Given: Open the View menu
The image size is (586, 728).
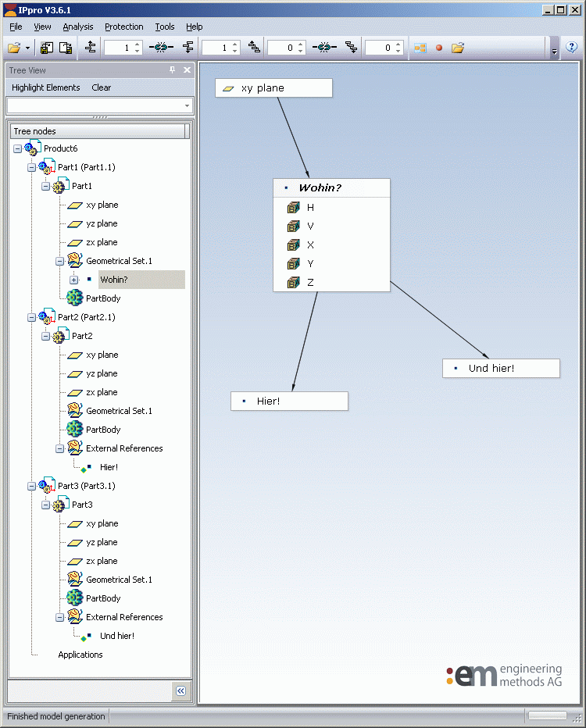Looking at the screenshot, I should coord(42,27).
